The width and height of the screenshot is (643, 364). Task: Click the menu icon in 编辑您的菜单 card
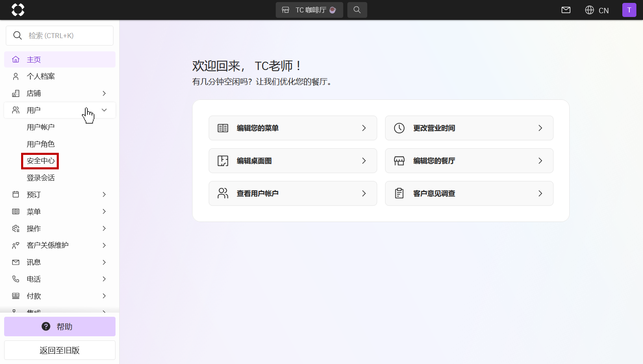click(223, 128)
